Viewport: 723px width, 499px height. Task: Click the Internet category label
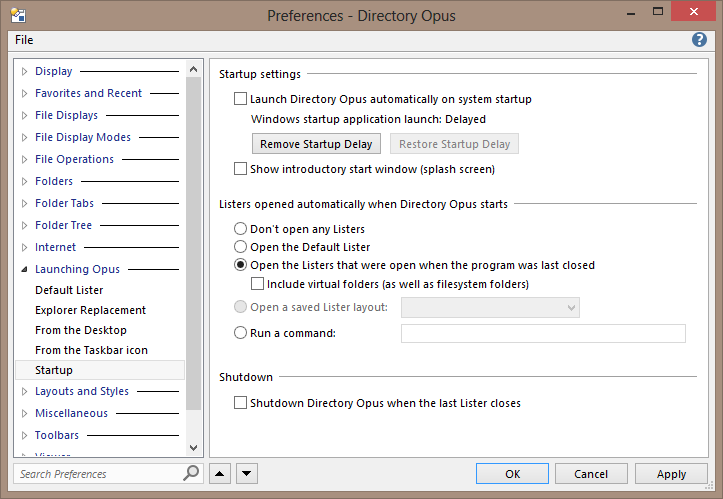[55, 248]
